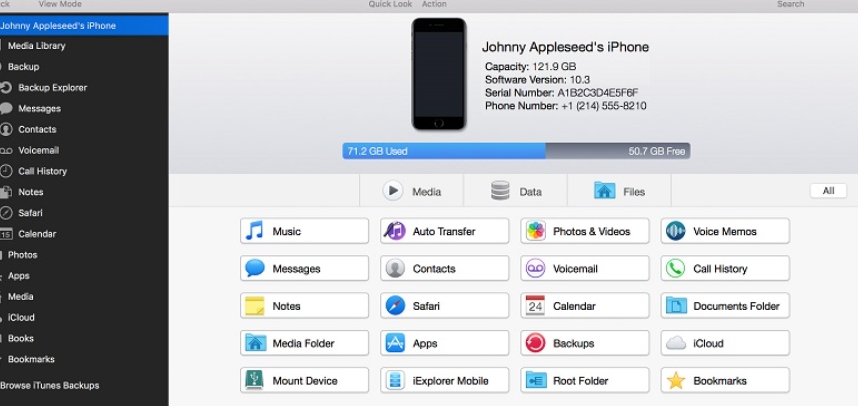Click the 71.2 GB Used storage bar
The width and height of the screenshot is (858, 406).
(444, 151)
